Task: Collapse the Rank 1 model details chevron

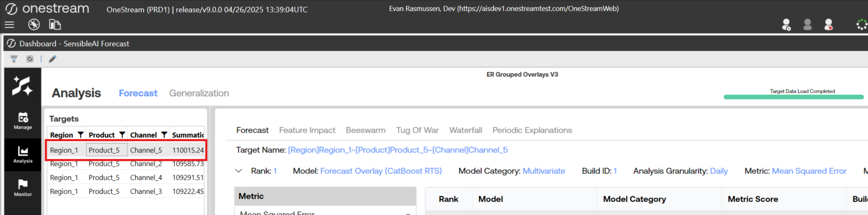Action: (x=239, y=171)
